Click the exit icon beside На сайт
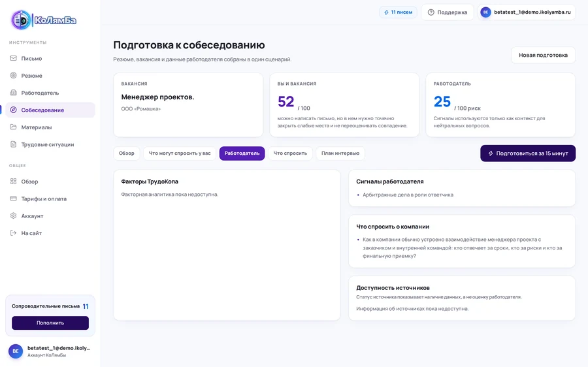The height and width of the screenshot is (367, 588). [x=14, y=232]
